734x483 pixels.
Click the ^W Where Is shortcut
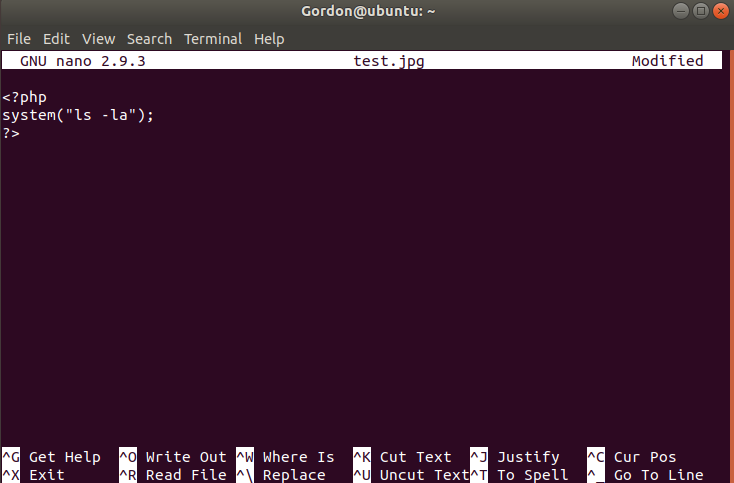coord(286,457)
